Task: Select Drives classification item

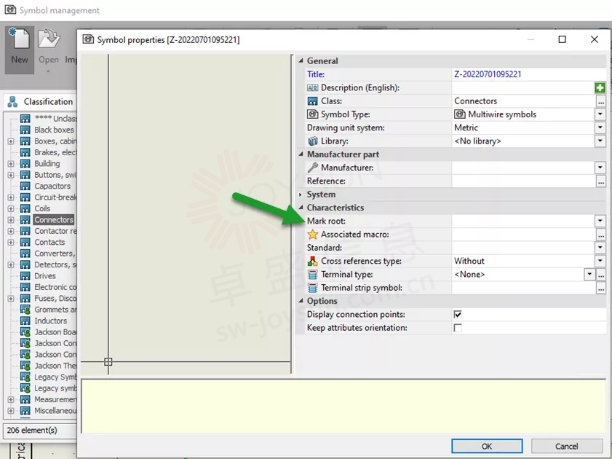Action: click(45, 276)
